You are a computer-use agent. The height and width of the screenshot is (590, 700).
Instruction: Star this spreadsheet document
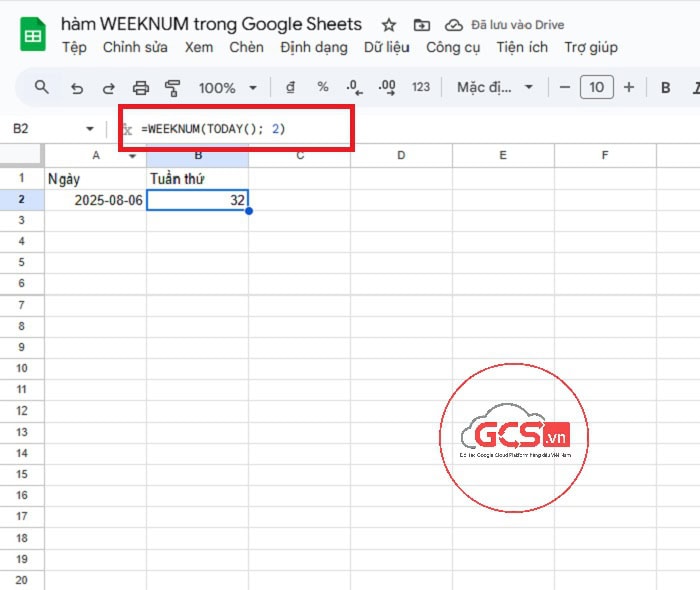click(389, 25)
